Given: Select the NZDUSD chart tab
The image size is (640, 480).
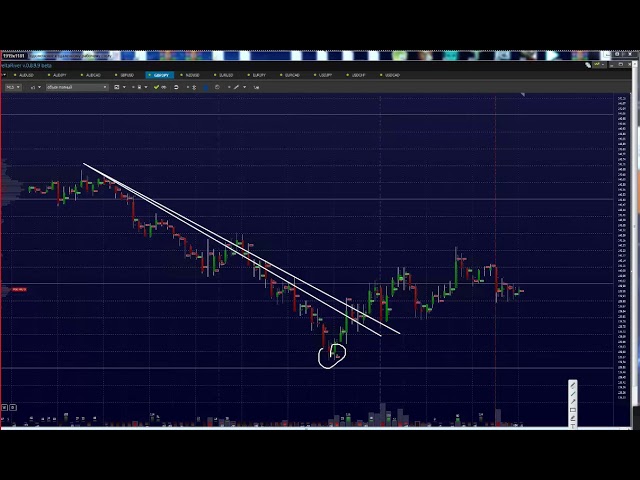Looking at the screenshot, I should point(192,75).
